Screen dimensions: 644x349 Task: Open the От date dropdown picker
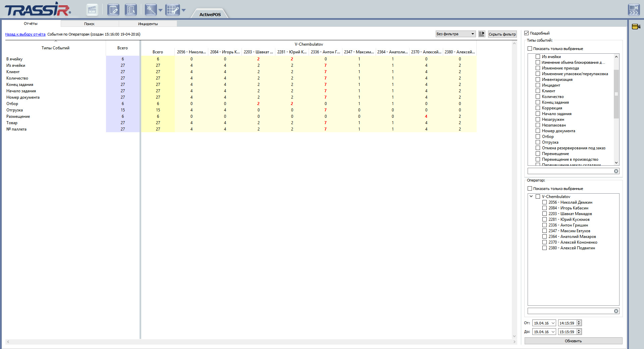[x=553, y=323]
